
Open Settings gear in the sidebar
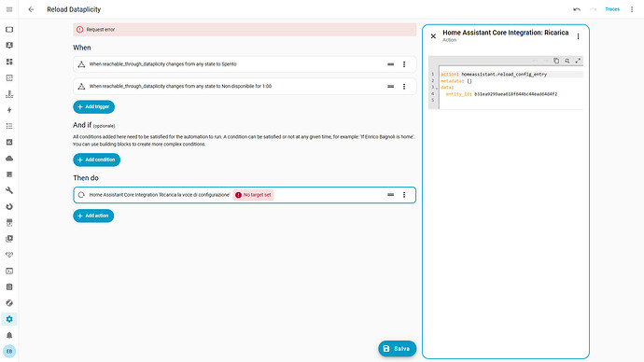point(9,319)
